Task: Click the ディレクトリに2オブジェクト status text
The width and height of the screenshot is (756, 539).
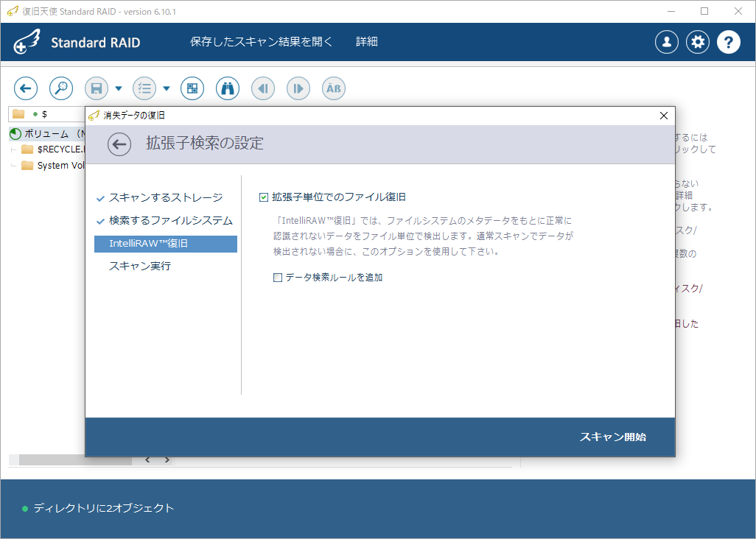Action: click(104, 508)
